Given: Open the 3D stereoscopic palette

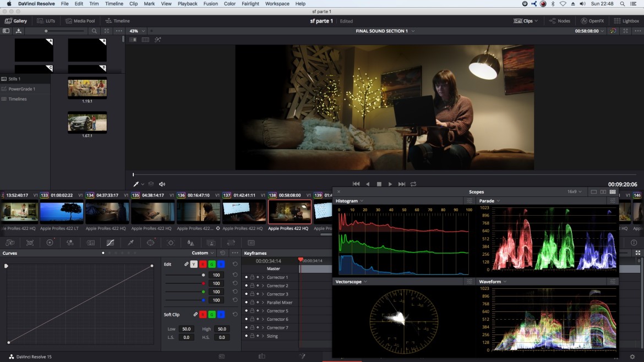Looking at the screenshot, I should pos(251,243).
